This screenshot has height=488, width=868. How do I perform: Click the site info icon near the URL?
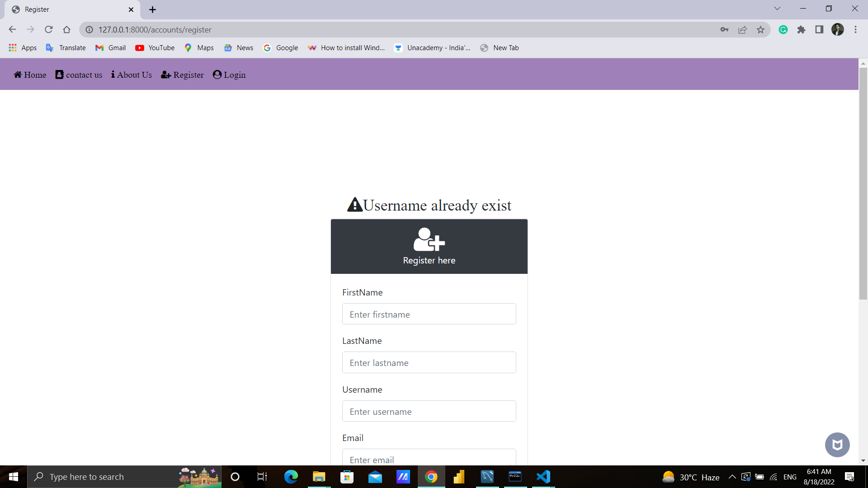tap(89, 29)
